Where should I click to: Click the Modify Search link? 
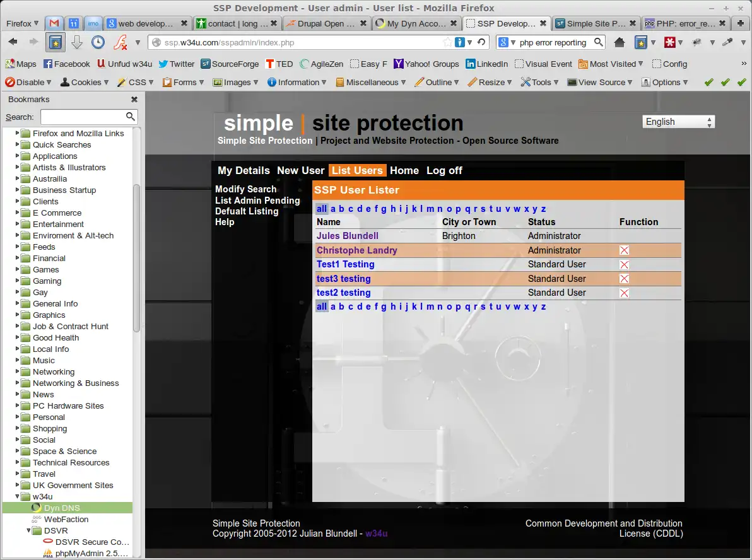(245, 189)
